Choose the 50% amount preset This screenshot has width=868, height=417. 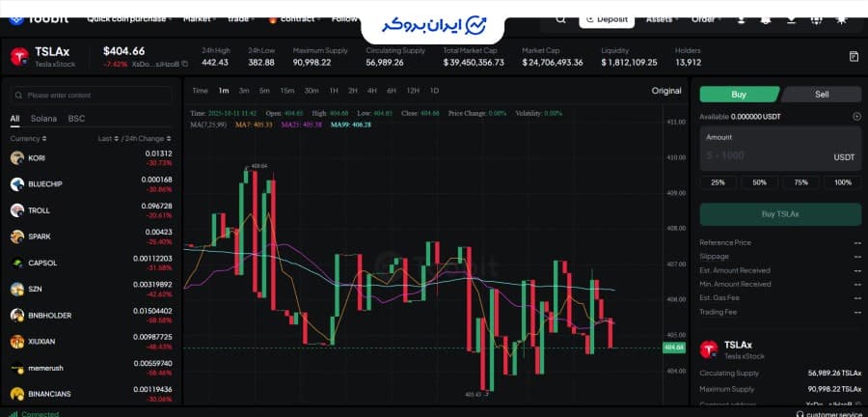pyautogui.click(x=759, y=182)
